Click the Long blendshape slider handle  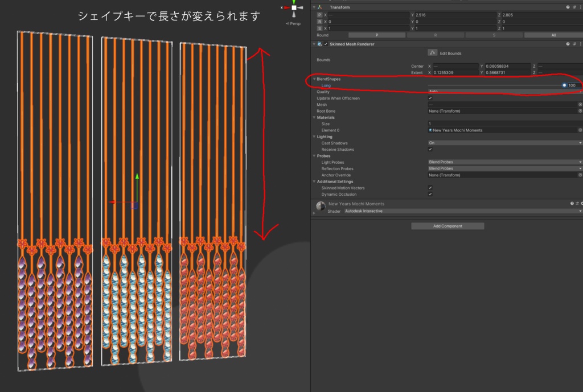pyautogui.click(x=564, y=85)
